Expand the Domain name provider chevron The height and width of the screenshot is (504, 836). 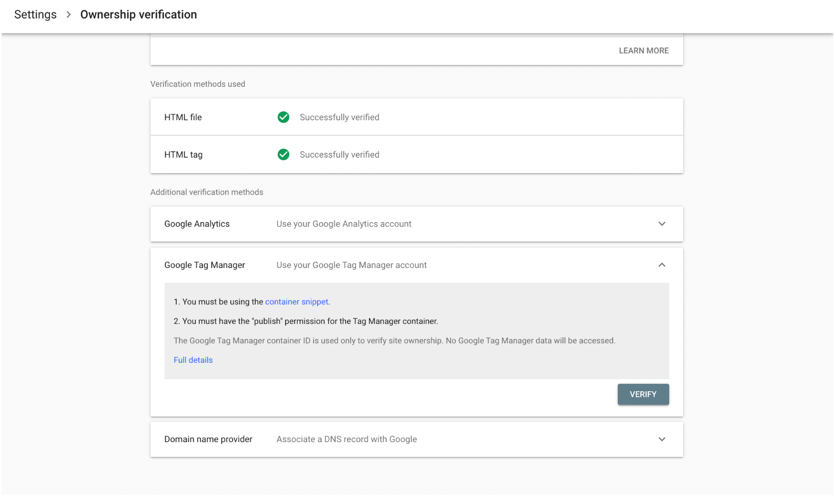(662, 439)
